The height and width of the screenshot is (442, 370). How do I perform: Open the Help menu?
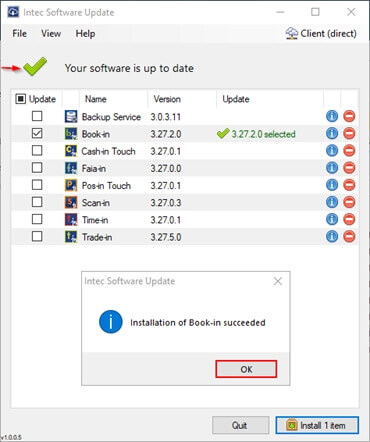click(85, 33)
